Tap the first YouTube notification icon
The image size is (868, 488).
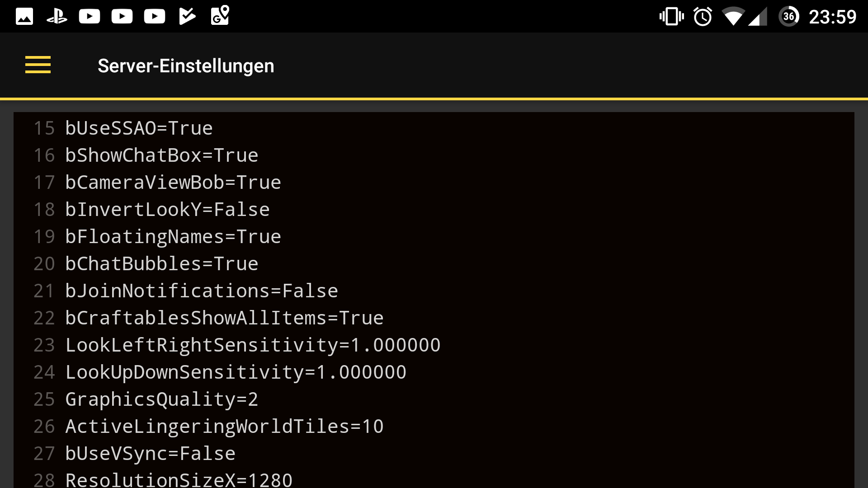90,17
